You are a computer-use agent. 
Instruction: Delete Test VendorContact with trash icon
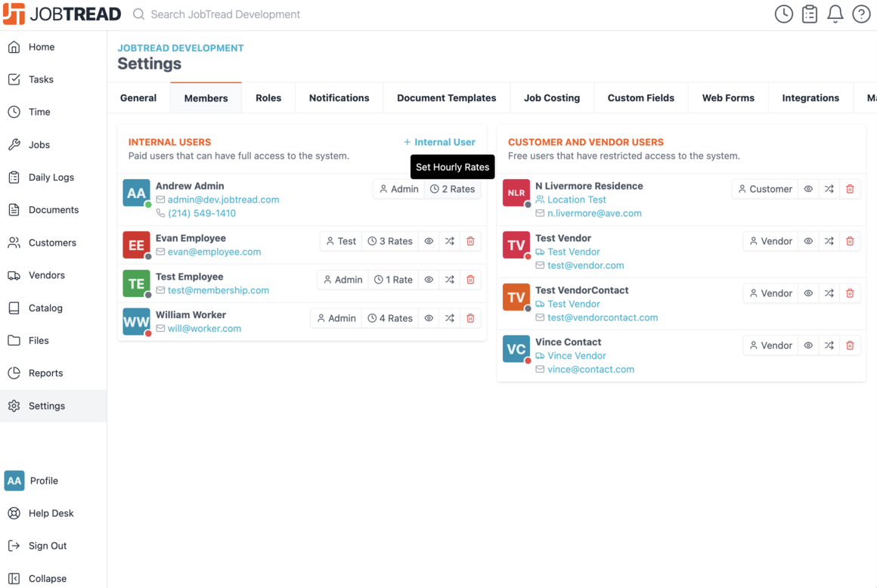[850, 293]
